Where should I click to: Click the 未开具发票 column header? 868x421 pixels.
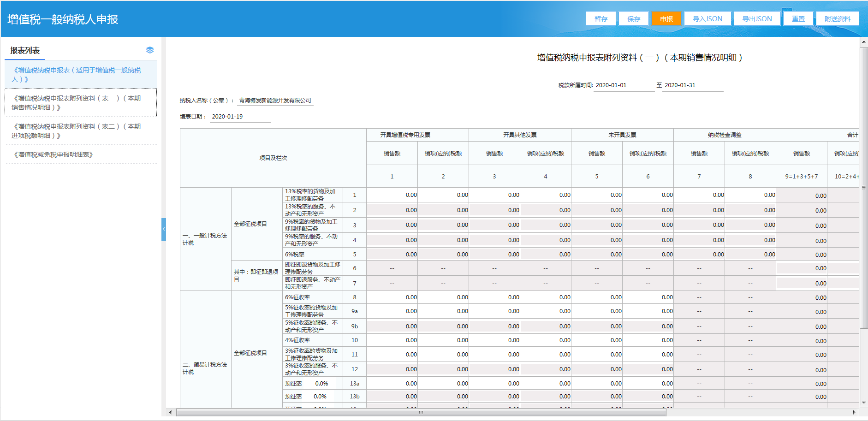622,135
